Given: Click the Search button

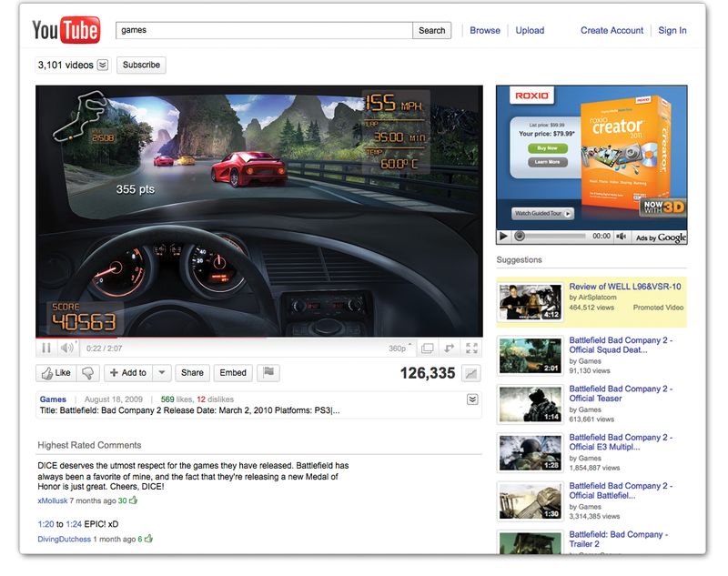Looking at the screenshot, I should (x=431, y=31).
